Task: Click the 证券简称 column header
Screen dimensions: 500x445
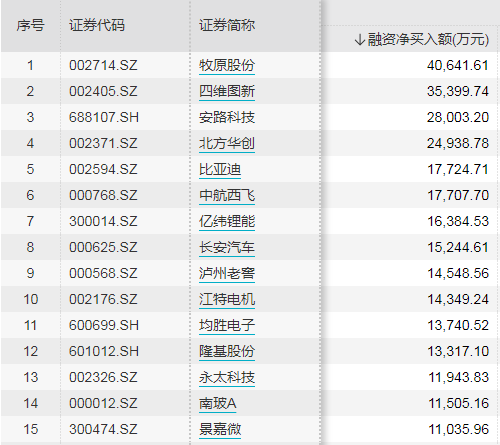Action: pos(227,25)
